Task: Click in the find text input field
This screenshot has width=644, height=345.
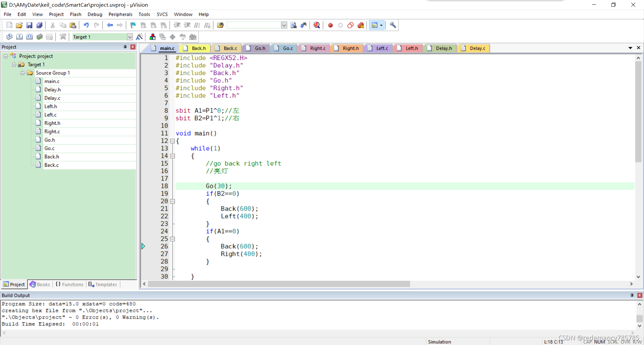Action: pyautogui.click(x=254, y=25)
